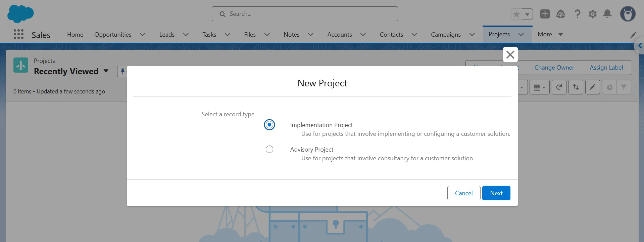Open the notifications bell
644x242 pixels.
click(607, 14)
